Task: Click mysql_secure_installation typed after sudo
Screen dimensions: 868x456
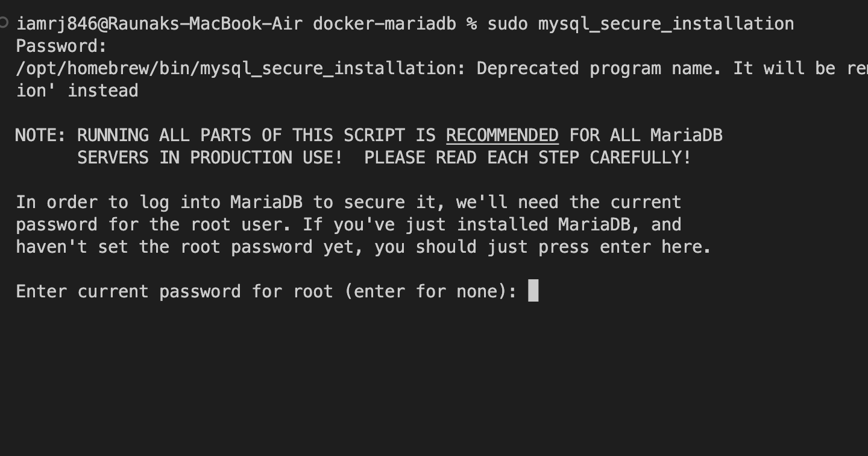Action: point(665,24)
